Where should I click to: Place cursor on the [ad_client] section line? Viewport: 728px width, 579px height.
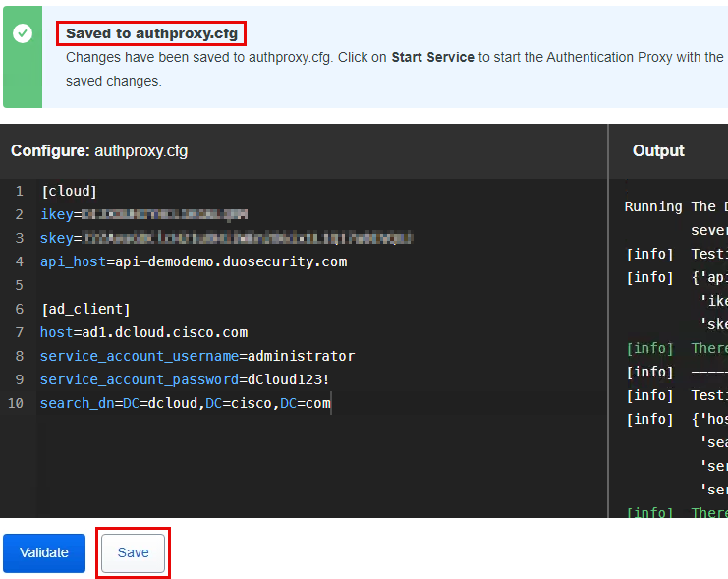[x=85, y=309]
